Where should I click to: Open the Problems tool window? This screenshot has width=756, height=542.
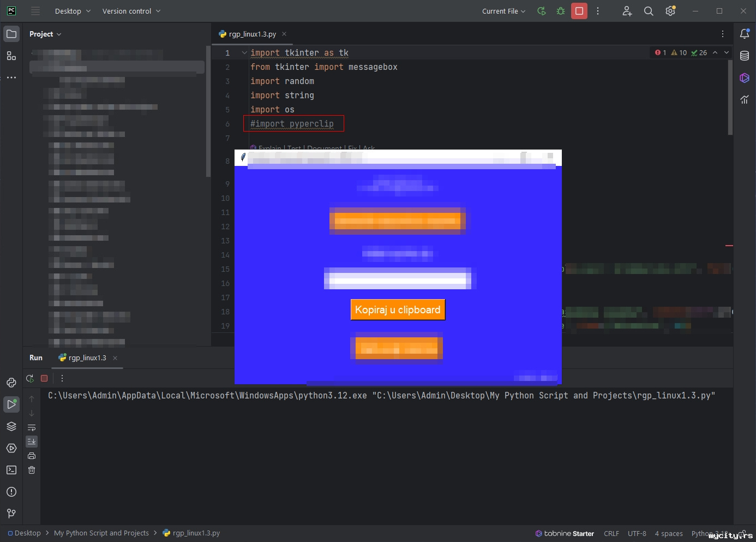tap(11, 492)
